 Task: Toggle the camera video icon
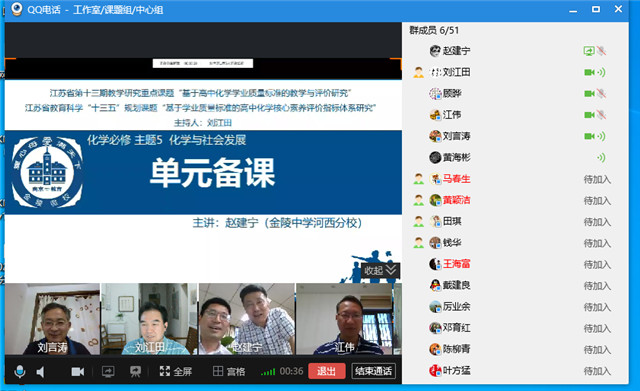[x=78, y=371]
